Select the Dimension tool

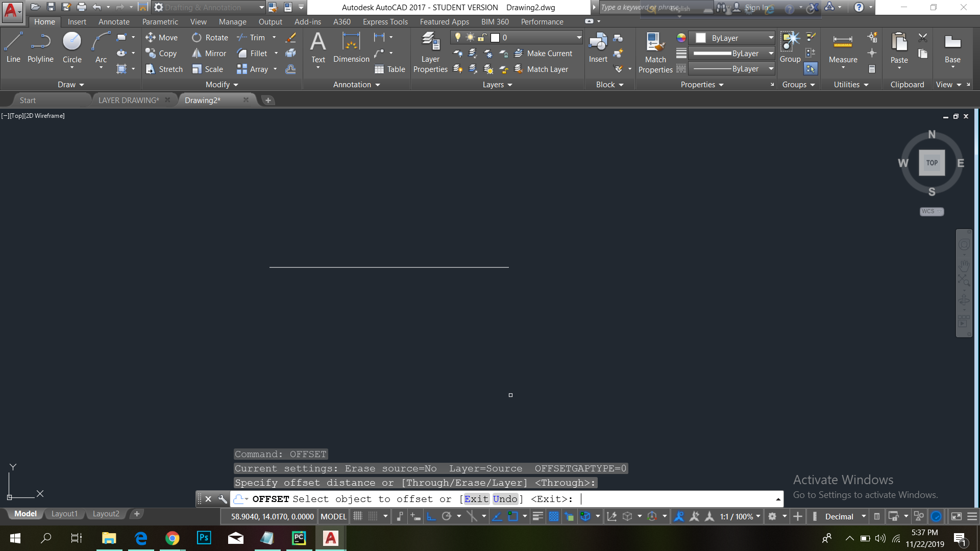click(x=351, y=47)
